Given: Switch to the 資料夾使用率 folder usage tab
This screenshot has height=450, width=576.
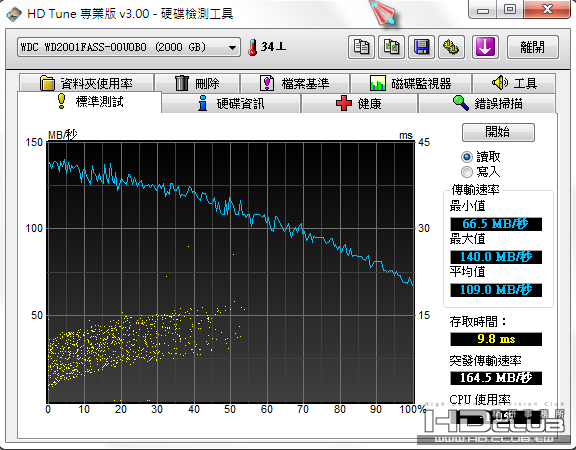Looking at the screenshot, I should coord(86,83).
